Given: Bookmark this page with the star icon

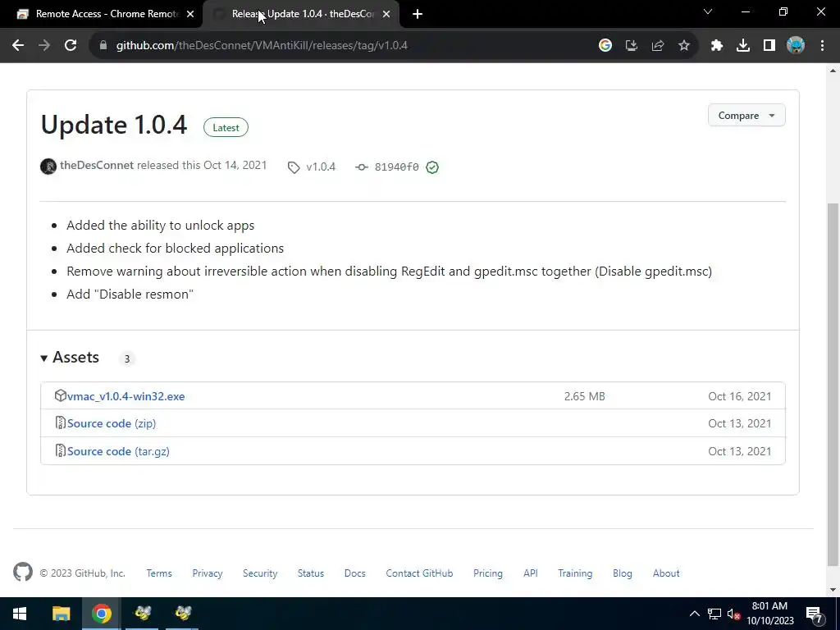Looking at the screenshot, I should point(684,46).
